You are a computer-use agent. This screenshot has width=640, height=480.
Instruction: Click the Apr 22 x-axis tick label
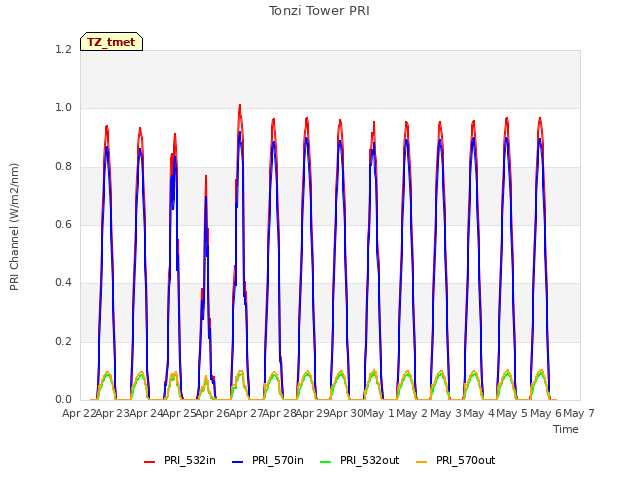tap(79, 413)
